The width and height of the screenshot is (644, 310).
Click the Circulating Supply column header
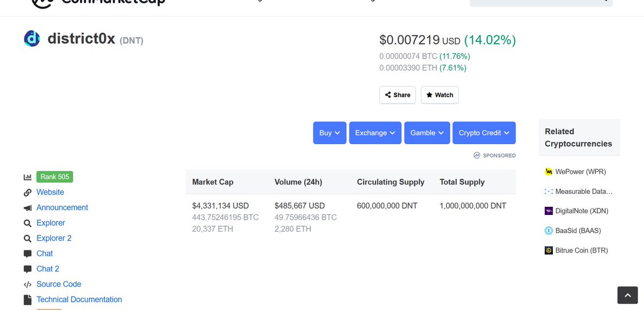pyautogui.click(x=391, y=182)
